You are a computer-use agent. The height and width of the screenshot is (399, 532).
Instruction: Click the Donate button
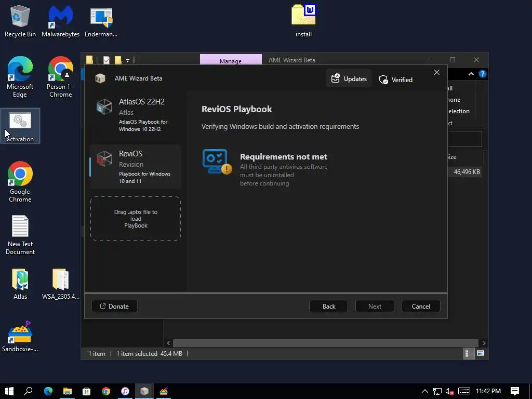click(x=115, y=306)
